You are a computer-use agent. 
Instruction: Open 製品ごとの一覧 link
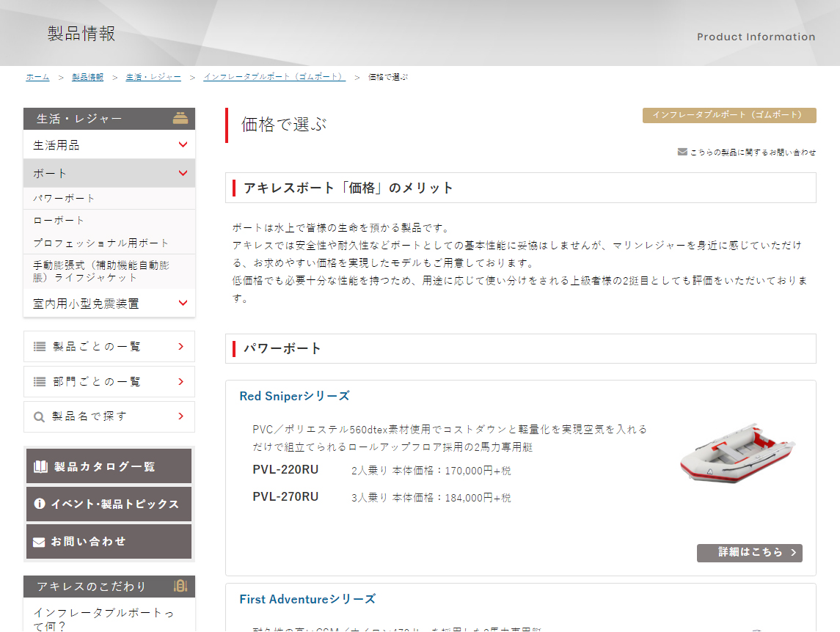(x=109, y=347)
